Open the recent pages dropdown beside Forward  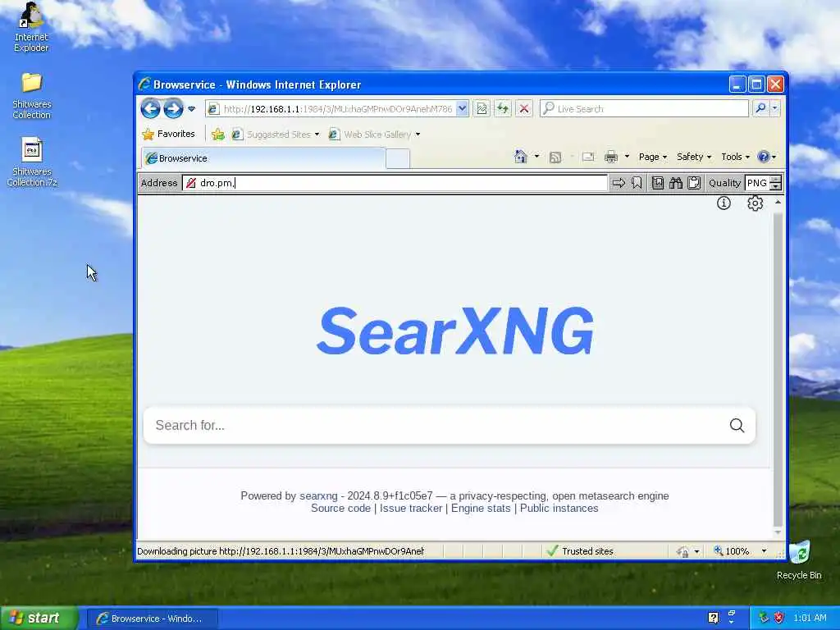(x=192, y=109)
